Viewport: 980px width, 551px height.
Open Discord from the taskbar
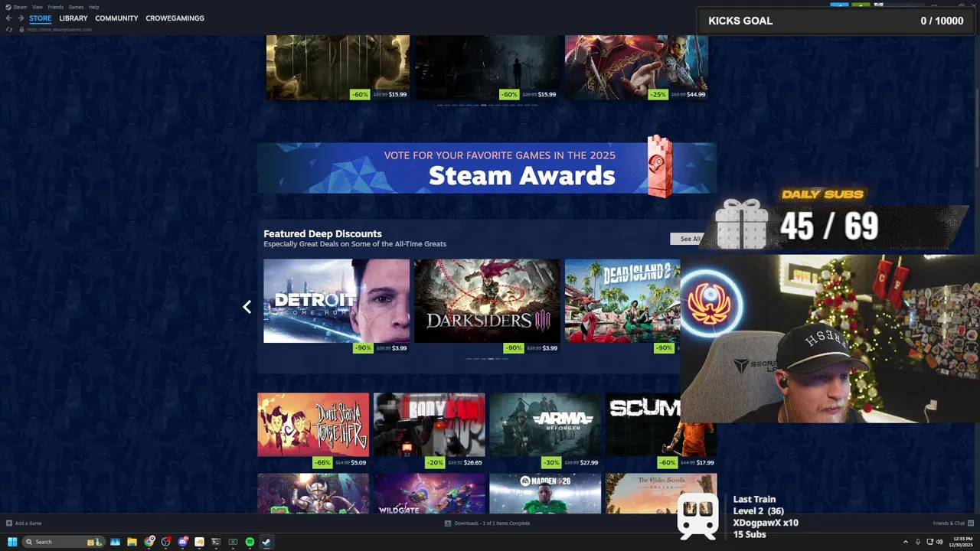182,542
